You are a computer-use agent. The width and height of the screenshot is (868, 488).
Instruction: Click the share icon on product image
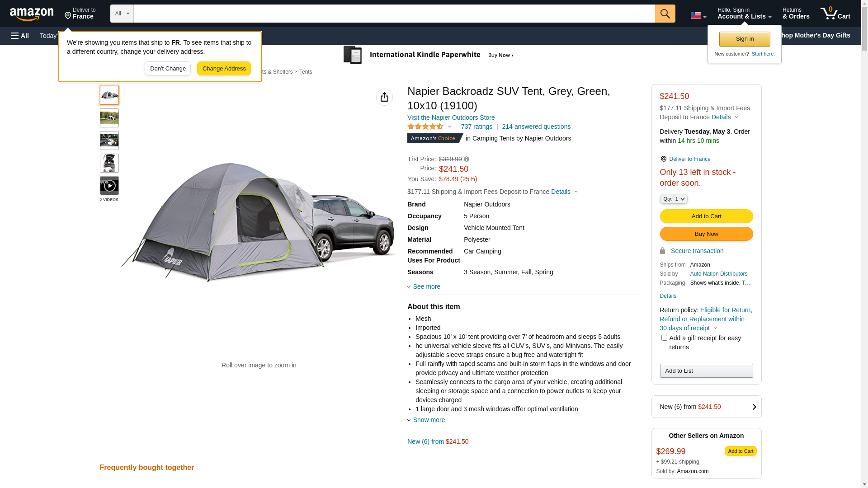pyautogui.click(x=384, y=97)
